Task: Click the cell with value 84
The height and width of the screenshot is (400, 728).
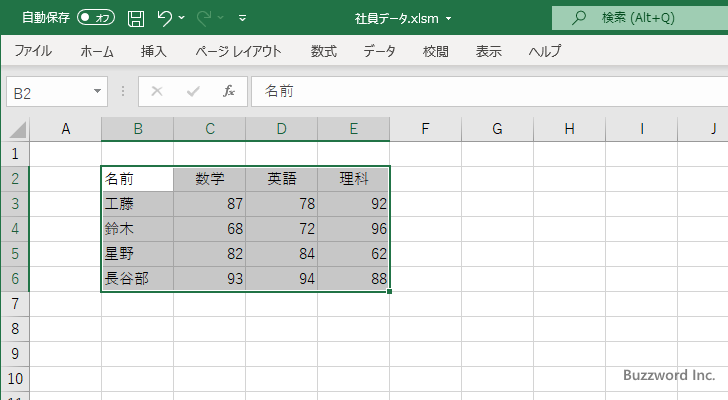Action: [x=281, y=254]
